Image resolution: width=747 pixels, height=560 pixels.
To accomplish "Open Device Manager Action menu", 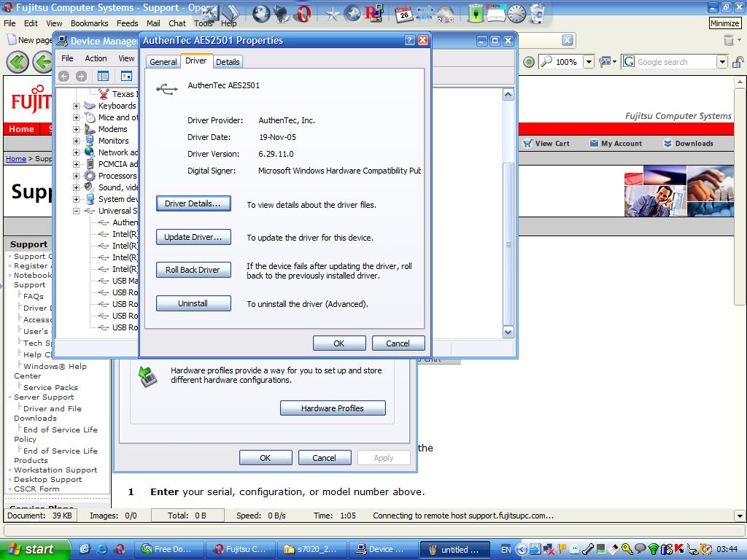I will click(96, 58).
